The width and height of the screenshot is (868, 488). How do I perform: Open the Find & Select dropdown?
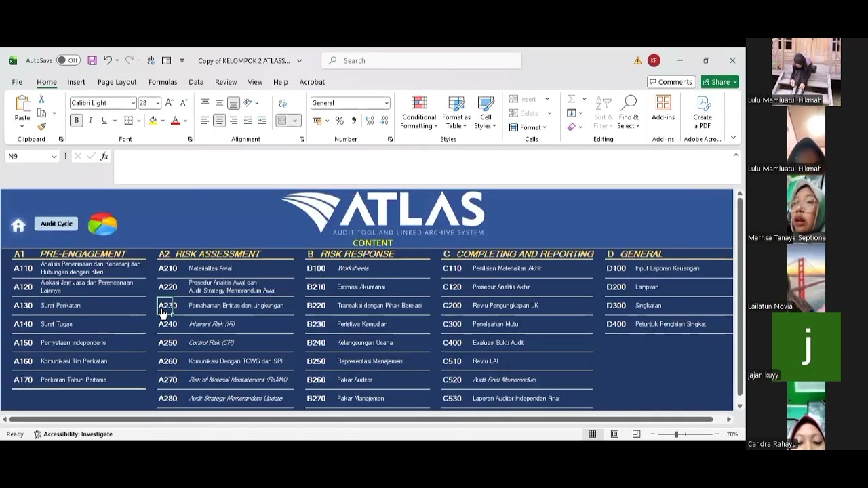point(629,113)
